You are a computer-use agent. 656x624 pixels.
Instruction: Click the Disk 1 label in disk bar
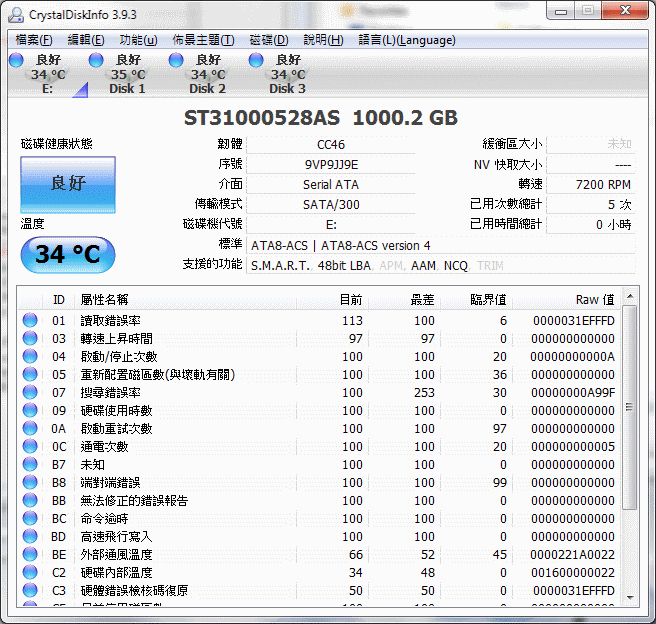(127, 89)
